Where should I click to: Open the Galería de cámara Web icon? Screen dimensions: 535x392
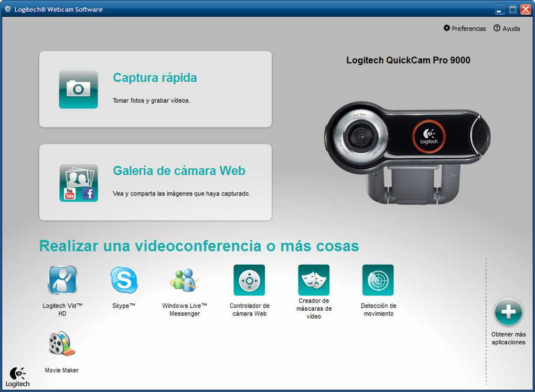click(x=79, y=182)
